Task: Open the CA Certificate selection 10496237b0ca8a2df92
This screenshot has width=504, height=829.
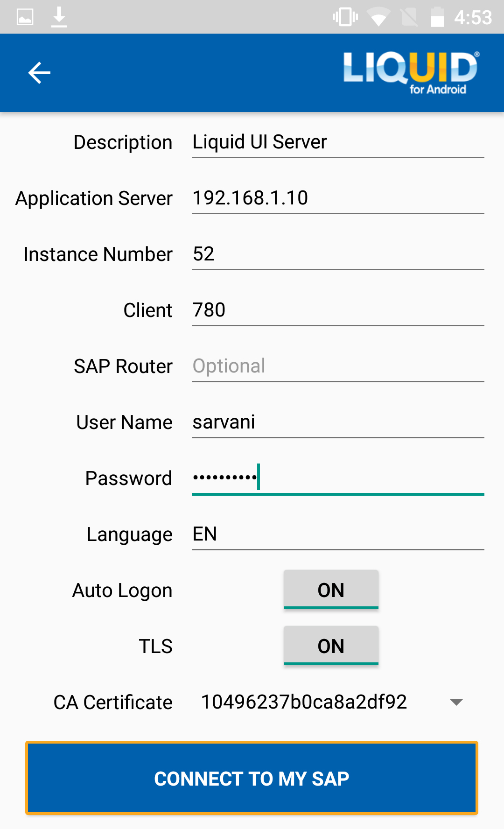Action: point(304,702)
